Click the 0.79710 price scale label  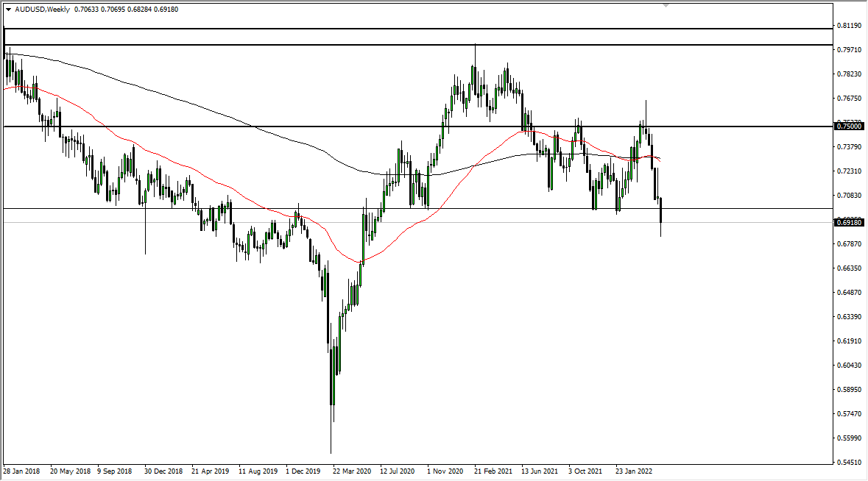click(849, 50)
